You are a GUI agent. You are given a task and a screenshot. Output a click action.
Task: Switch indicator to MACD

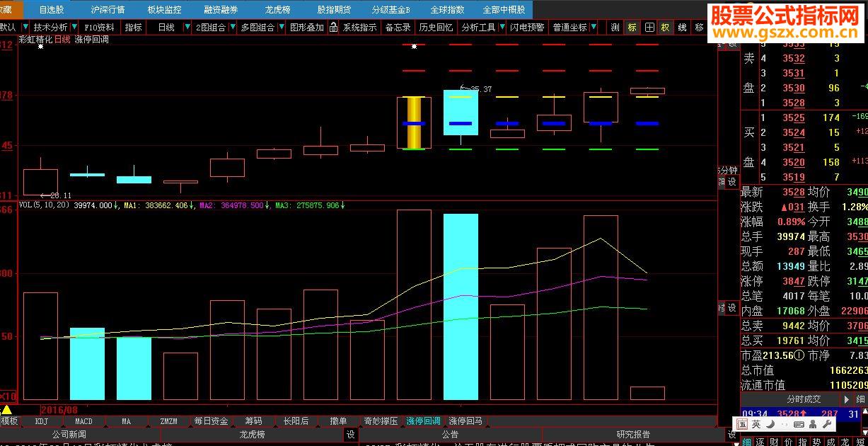[x=83, y=421]
